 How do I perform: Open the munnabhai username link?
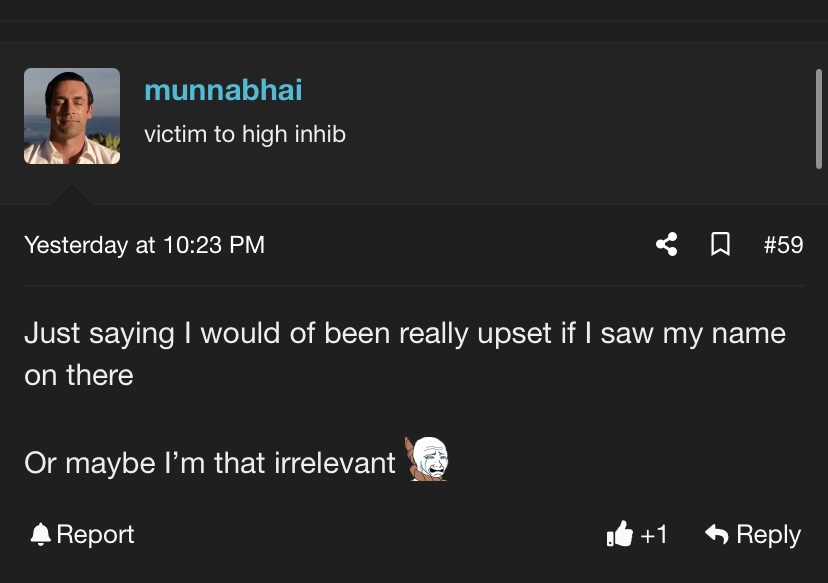[x=223, y=90]
